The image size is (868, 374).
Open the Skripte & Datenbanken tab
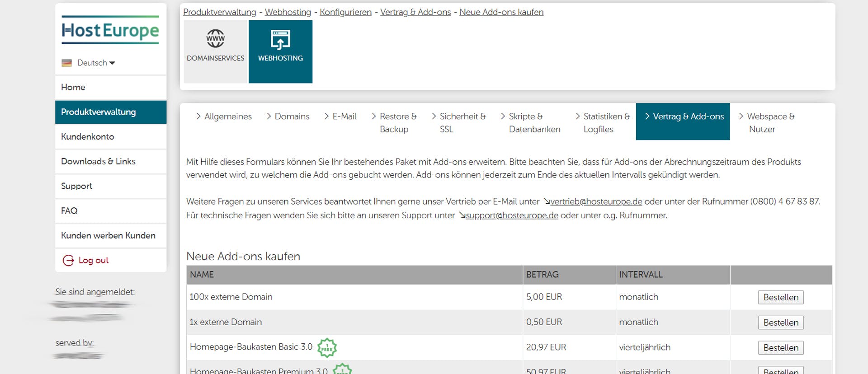(x=530, y=122)
